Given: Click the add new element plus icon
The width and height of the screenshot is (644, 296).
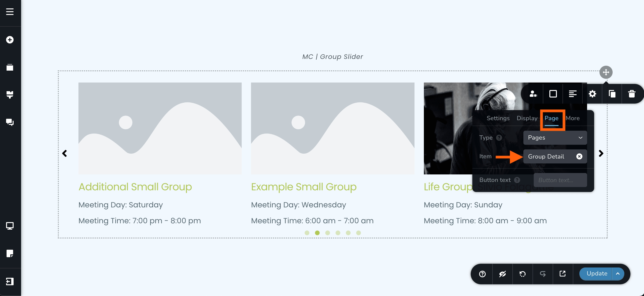Looking at the screenshot, I should pos(10,40).
